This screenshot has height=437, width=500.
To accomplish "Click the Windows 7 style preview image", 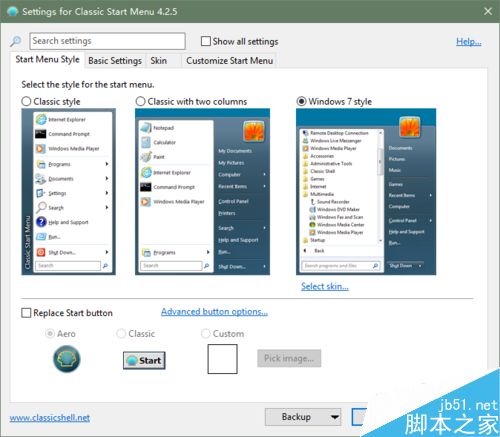I will click(x=366, y=192).
